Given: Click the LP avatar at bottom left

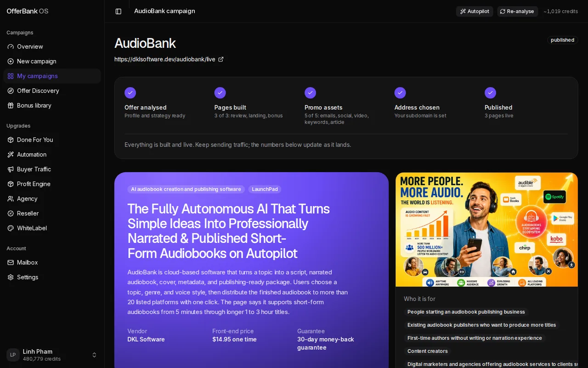Looking at the screenshot, I should tap(13, 355).
